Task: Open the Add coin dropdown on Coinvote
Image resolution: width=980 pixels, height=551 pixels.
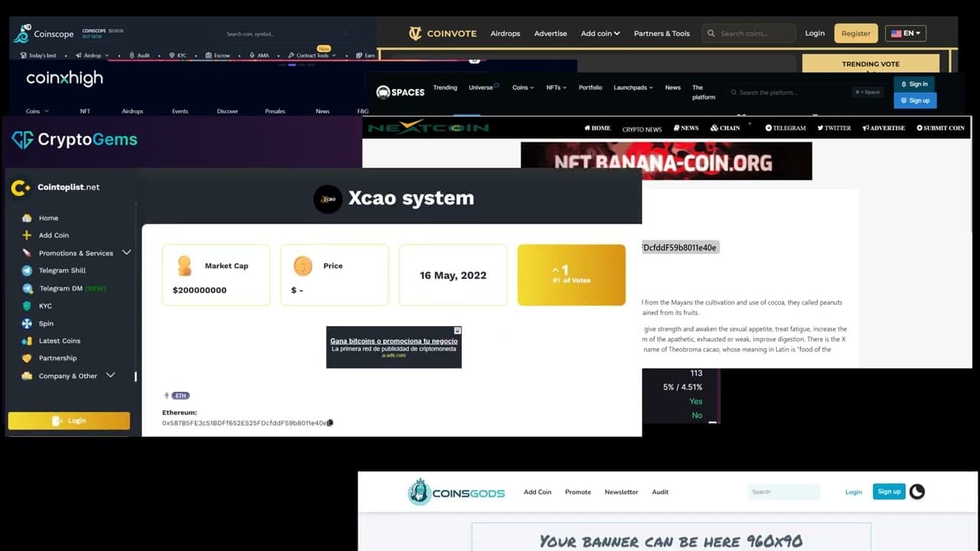Action: 600,34
